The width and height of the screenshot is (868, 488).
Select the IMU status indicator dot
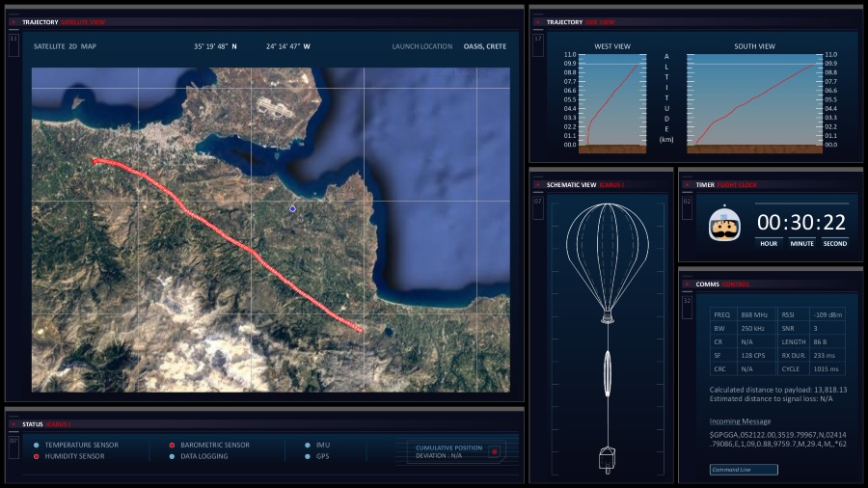[308, 445]
